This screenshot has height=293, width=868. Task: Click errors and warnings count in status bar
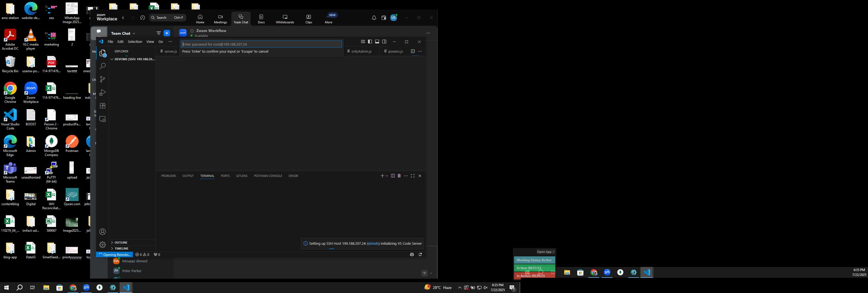[x=142, y=254]
